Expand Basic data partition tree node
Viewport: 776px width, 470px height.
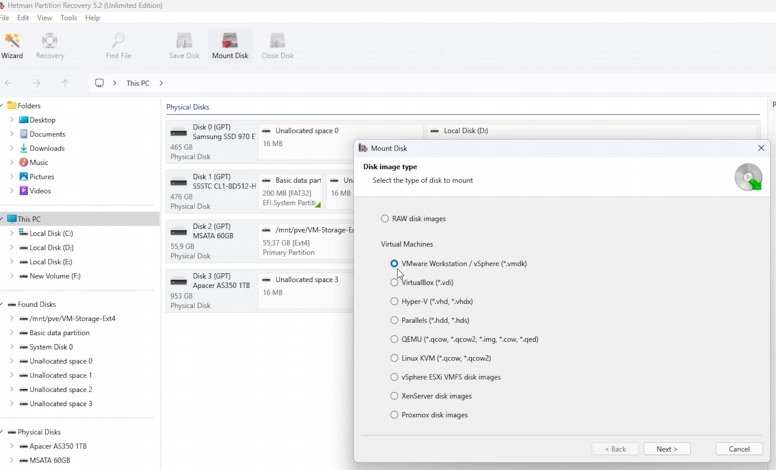coord(11,333)
